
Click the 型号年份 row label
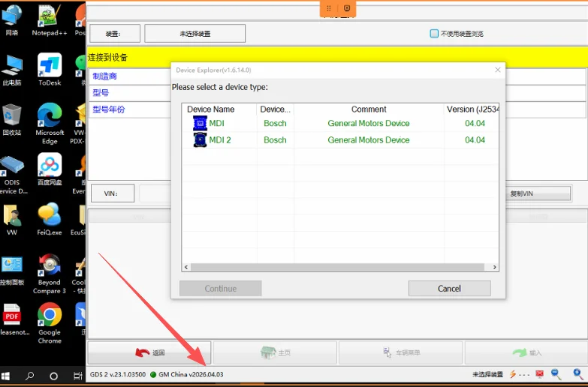(109, 109)
